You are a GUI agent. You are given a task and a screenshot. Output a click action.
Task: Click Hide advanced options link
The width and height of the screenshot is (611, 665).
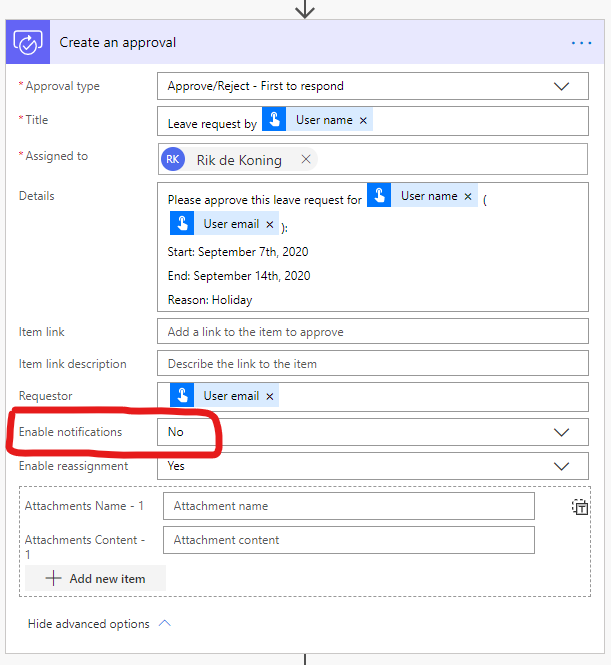click(x=89, y=624)
